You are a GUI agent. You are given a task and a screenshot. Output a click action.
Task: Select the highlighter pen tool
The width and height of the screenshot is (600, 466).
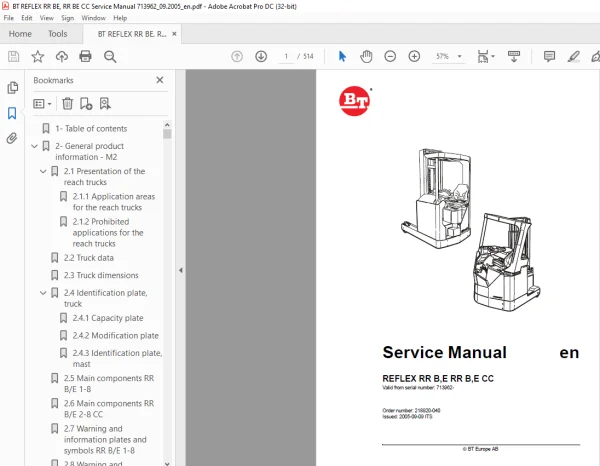tap(573, 57)
